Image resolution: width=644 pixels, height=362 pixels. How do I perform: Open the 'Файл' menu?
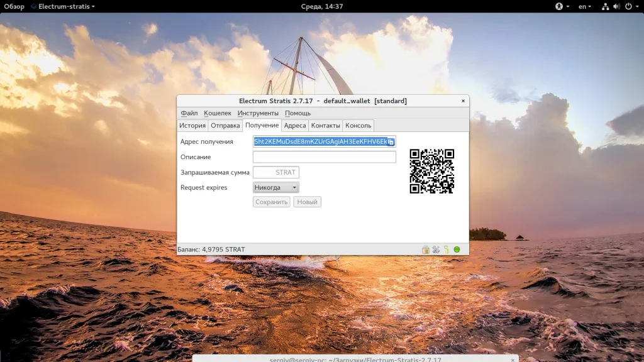pos(189,113)
